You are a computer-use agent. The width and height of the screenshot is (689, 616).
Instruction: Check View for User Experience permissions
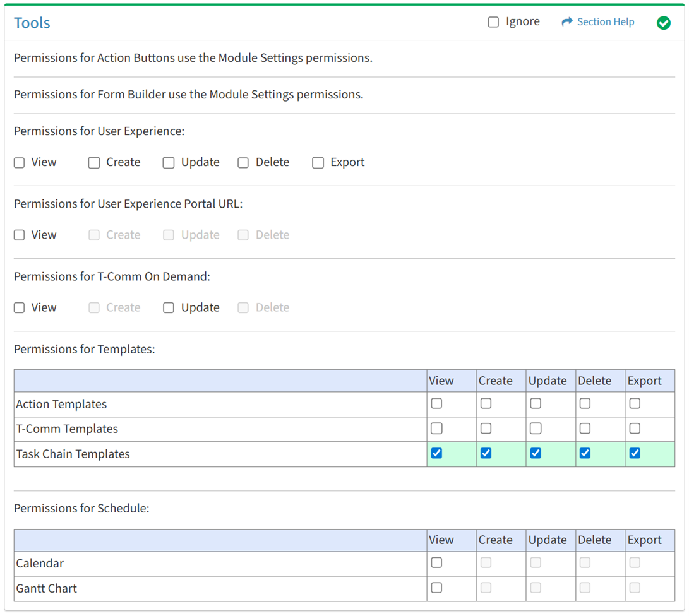20,163
